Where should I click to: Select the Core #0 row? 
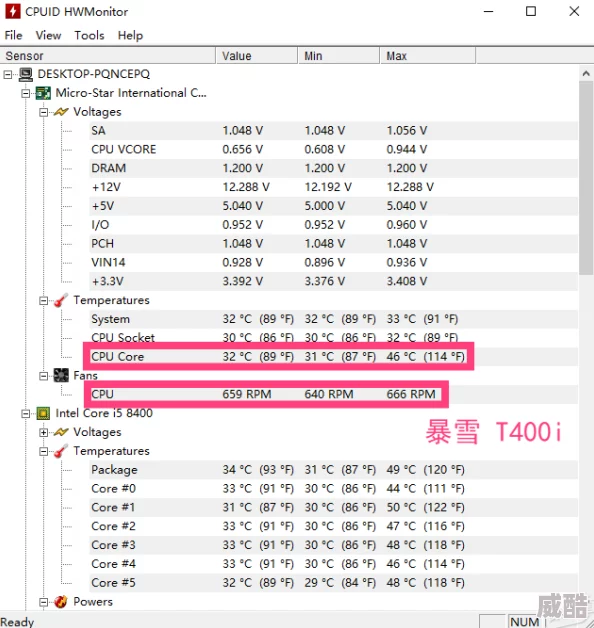pyautogui.click(x=333, y=488)
